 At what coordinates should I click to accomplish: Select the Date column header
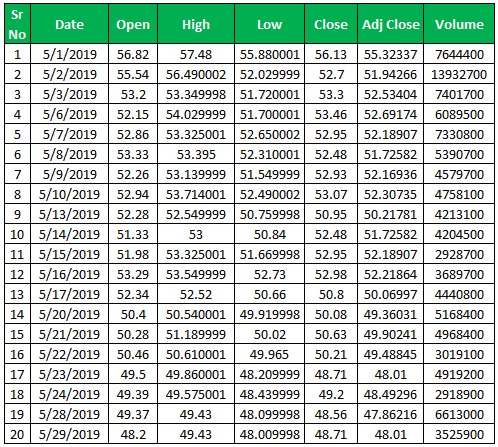pyautogui.click(x=69, y=24)
